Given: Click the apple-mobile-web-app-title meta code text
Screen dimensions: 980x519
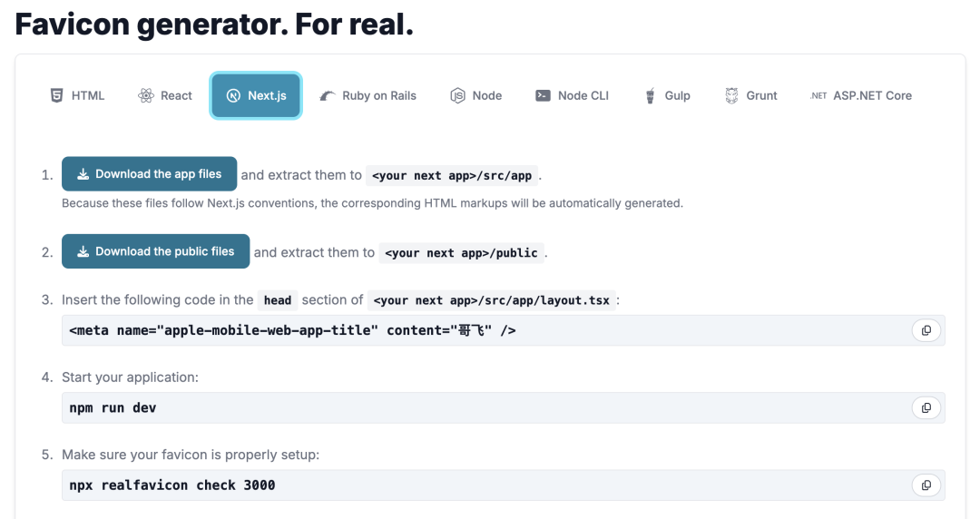Looking at the screenshot, I should (x=292, y=330).
